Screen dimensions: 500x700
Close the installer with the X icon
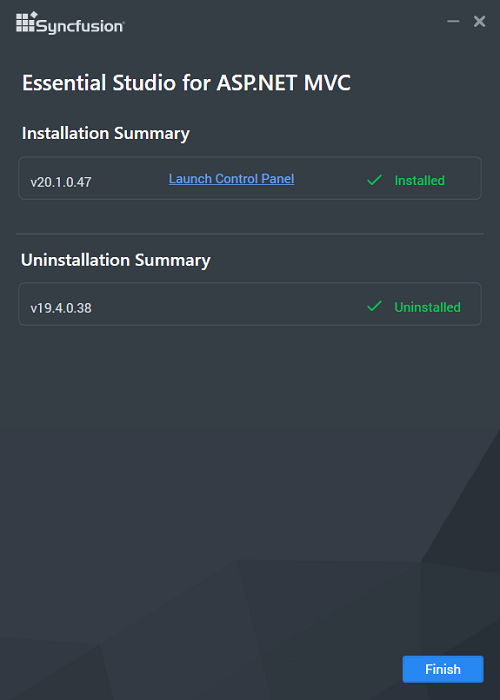(479, 21)
